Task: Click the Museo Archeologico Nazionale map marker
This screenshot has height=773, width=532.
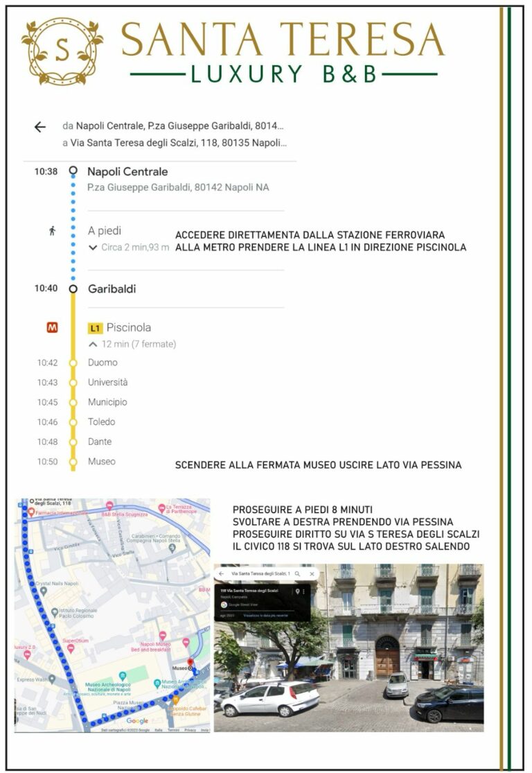Action: pos(123,675)
